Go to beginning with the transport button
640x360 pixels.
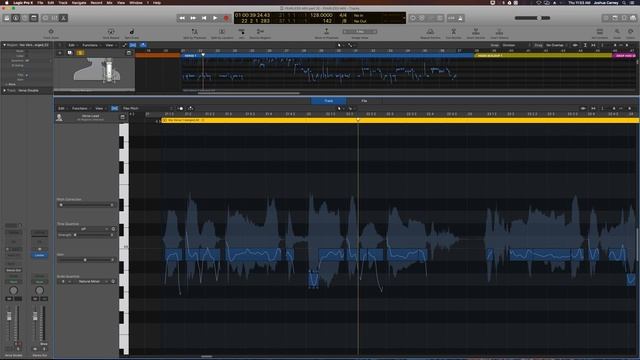click(204, 18)
